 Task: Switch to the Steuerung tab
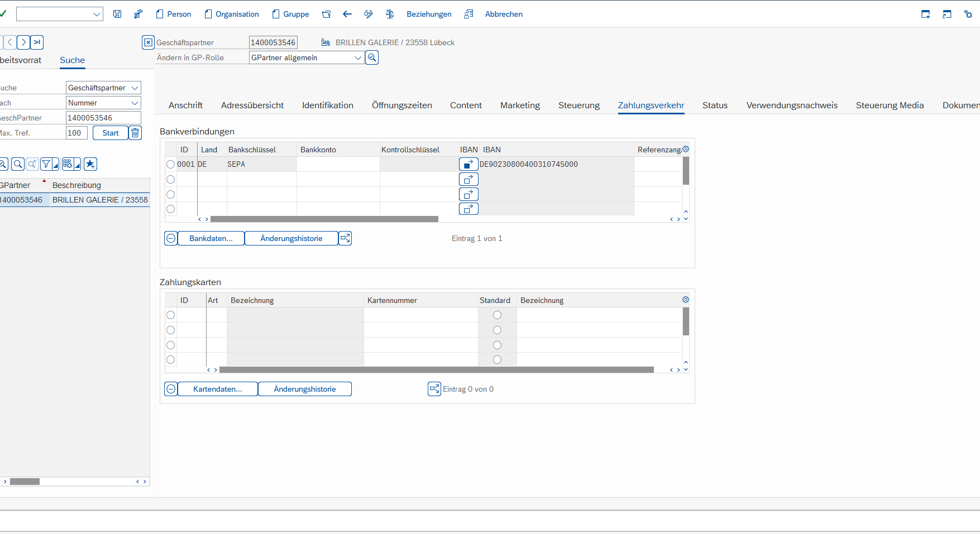pyautogui.click(x=579, y=105)
